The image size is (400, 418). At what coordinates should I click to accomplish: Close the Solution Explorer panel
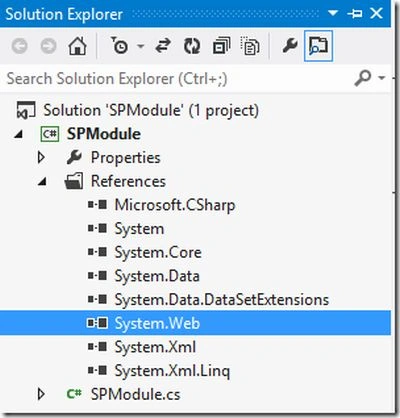tap(376, 13)
